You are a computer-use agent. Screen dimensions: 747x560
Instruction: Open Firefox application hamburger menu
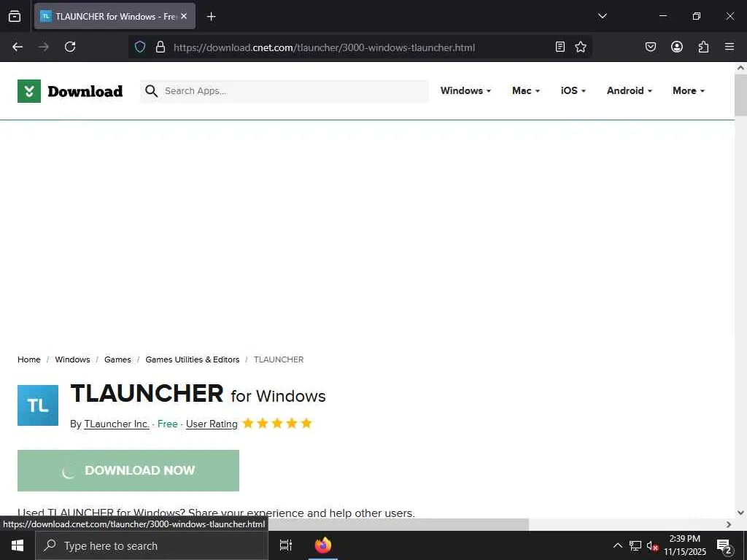(x=729, y=47)
